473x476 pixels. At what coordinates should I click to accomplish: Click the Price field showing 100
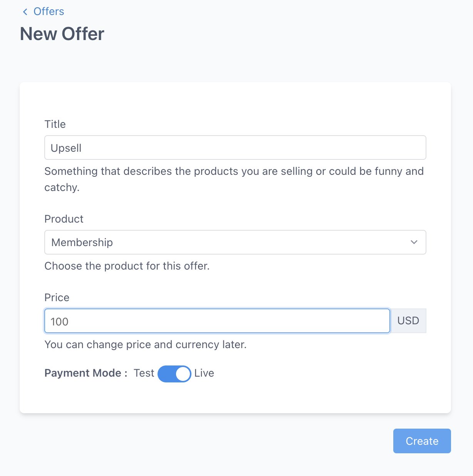click(217, 321)
